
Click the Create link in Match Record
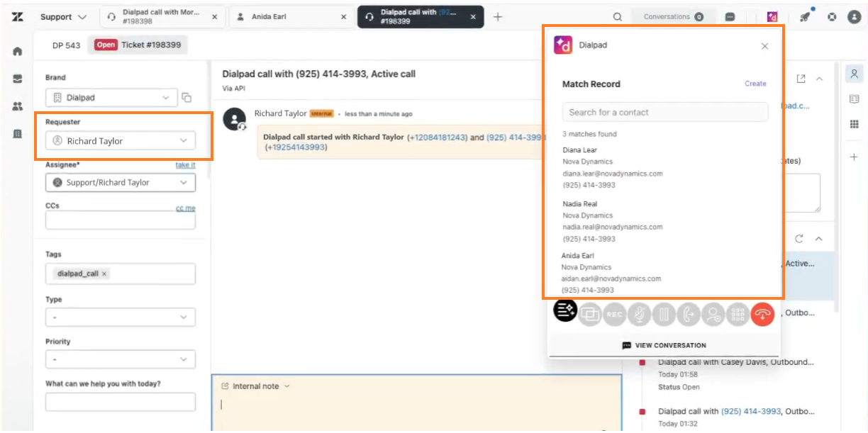click(x=755, y=84)
